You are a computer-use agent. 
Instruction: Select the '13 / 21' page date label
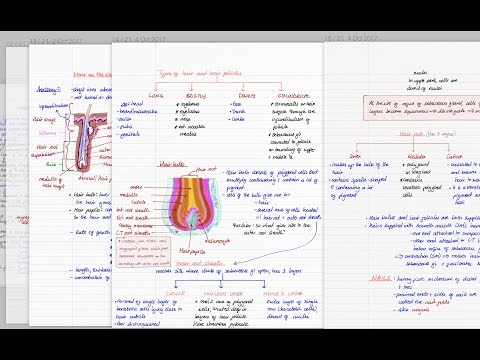pyautogui.click(x=56, y=41)
